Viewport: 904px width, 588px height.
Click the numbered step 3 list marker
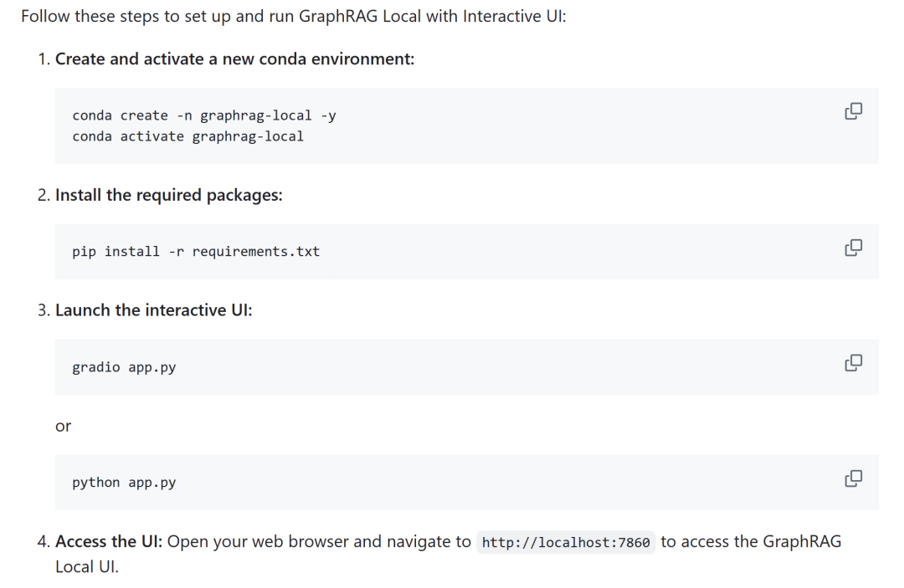click(x=42, y=309)
